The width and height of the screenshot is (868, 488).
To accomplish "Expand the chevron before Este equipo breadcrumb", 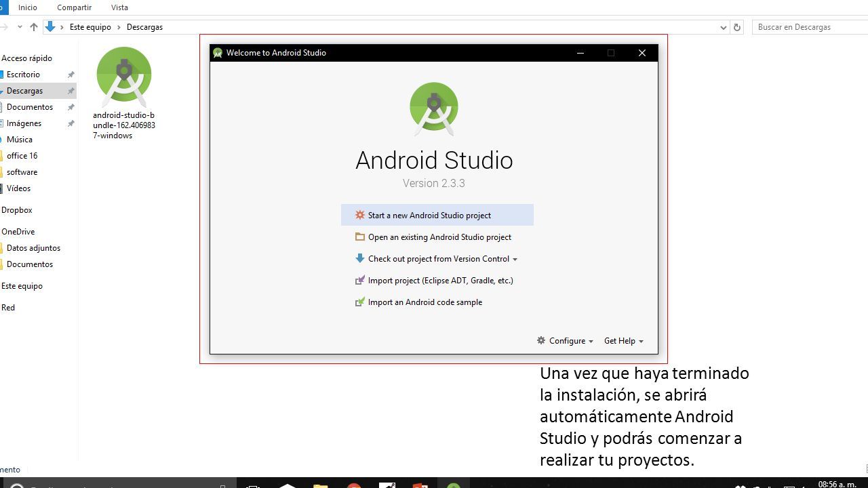I will coord(62,27).
